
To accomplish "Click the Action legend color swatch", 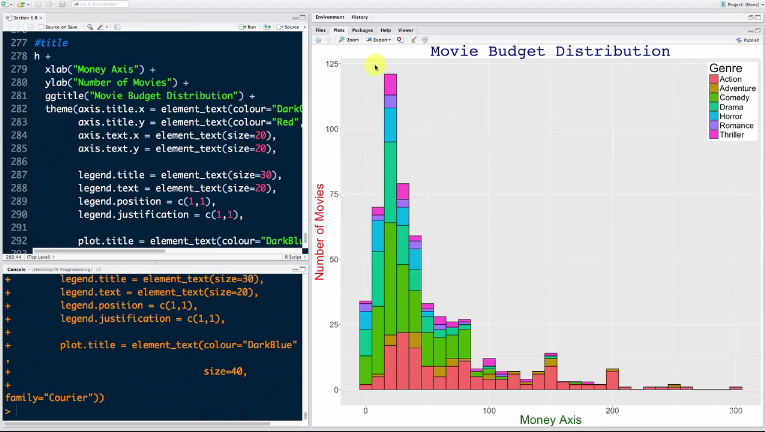I will click(714, 79).
